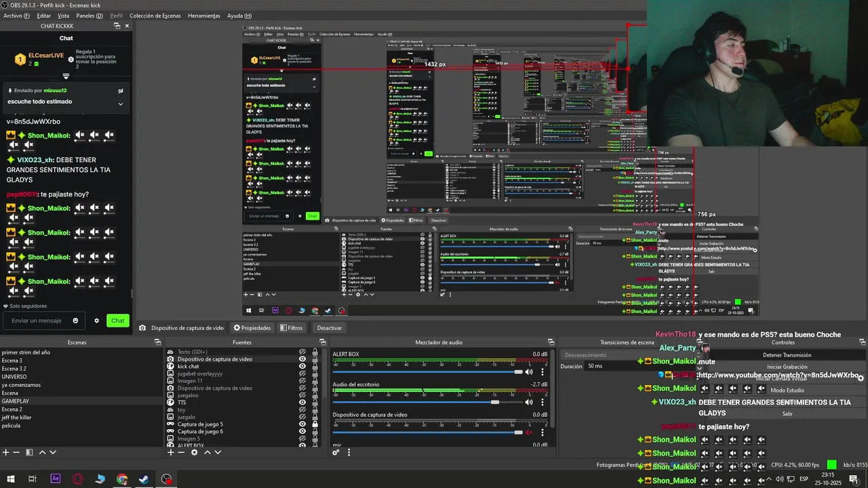Open the Herramientas menu

click(x=204, y=16)
